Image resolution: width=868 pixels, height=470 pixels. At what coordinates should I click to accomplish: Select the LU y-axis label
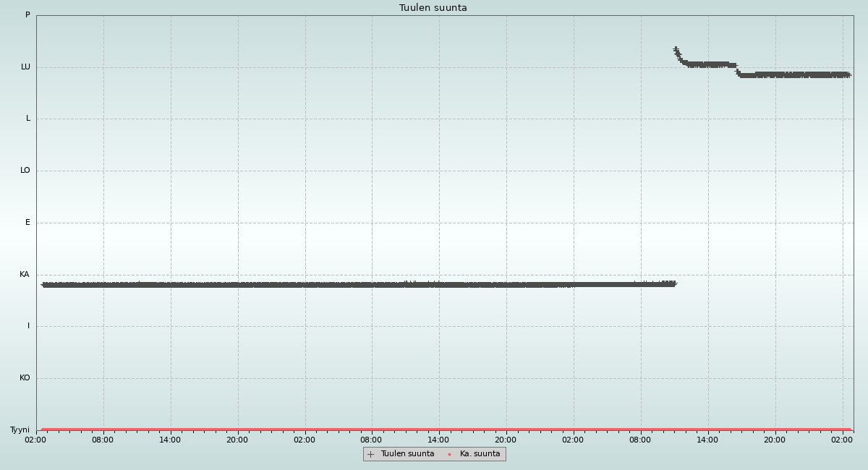(25, 67)
